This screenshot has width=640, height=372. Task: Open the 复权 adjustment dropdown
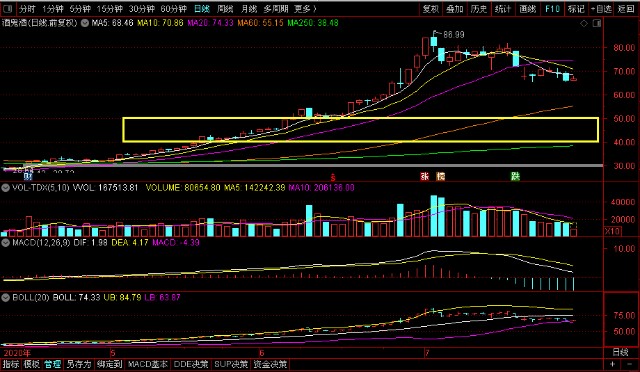[x=431, y=9]
